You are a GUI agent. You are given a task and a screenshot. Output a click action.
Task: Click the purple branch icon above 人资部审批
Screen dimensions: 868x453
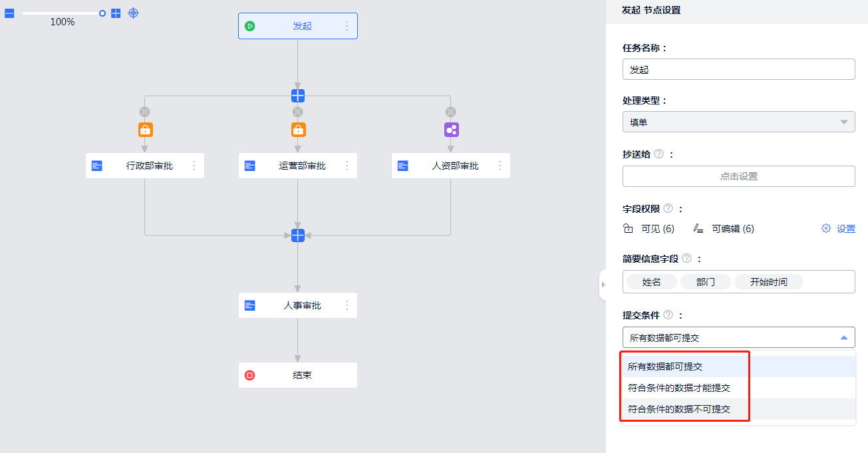tap(451, 130)
